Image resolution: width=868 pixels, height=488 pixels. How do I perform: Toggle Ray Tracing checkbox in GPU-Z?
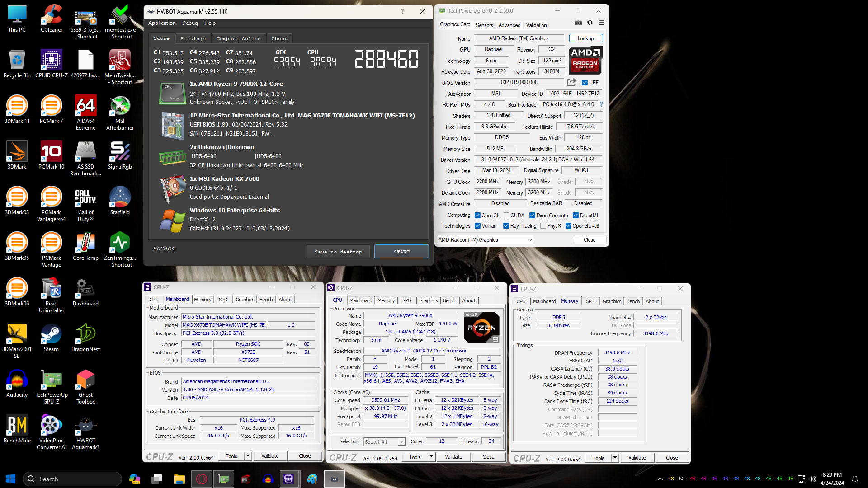[x=506, y=226]
